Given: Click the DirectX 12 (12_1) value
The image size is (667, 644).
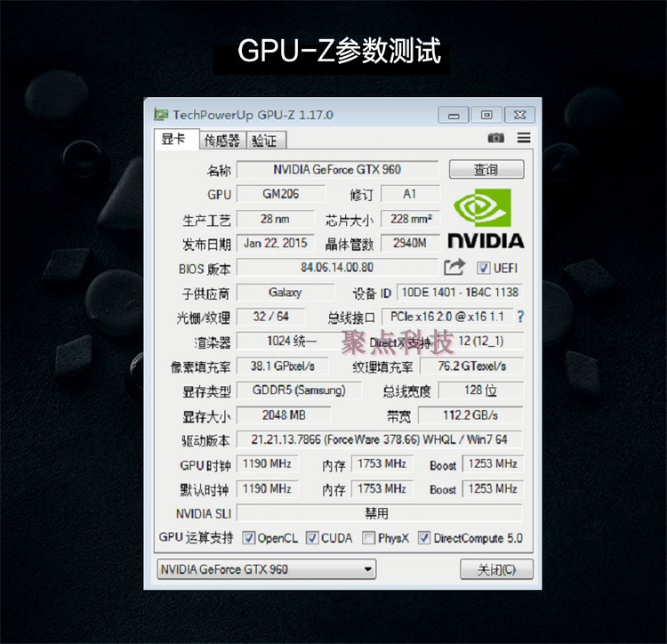Looking at the screenshot, I should click(480, 342).
